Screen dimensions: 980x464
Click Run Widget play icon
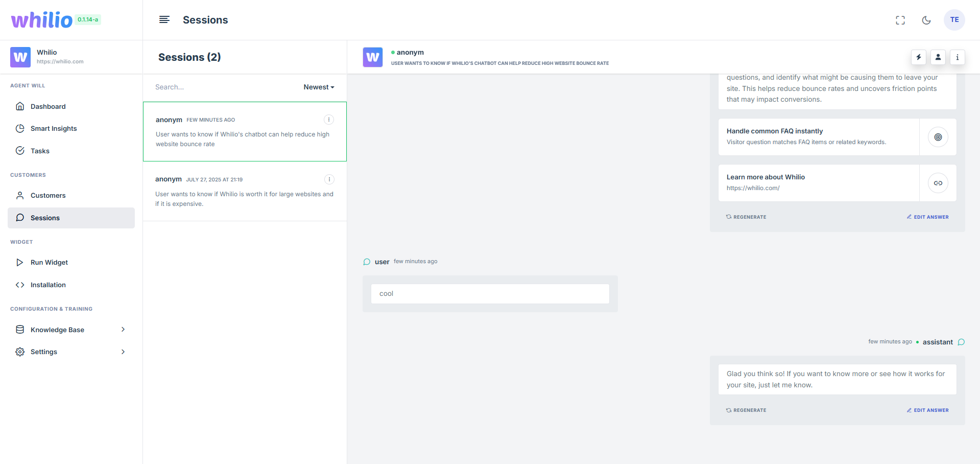point(20,262)
